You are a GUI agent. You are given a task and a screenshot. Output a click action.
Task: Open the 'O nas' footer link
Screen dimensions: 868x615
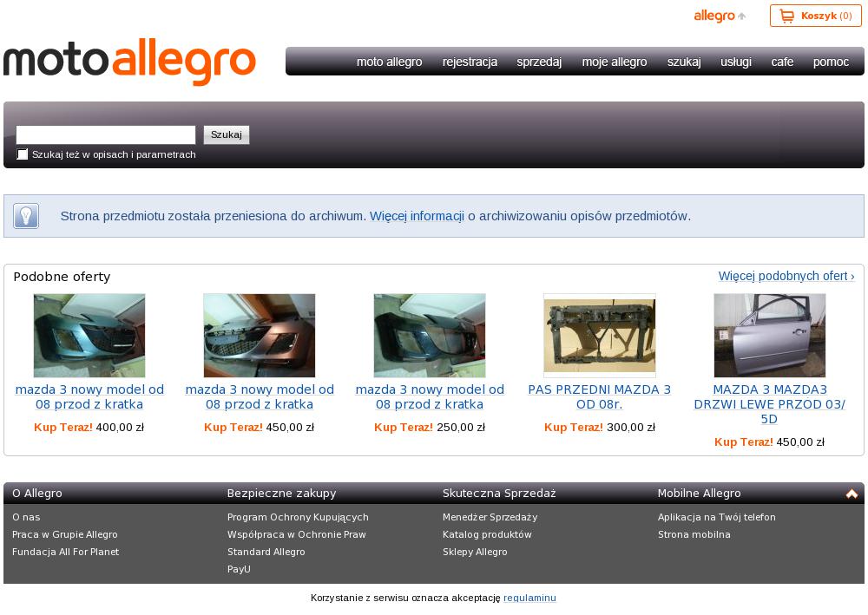pyautogui.click(x=26, y=517)
